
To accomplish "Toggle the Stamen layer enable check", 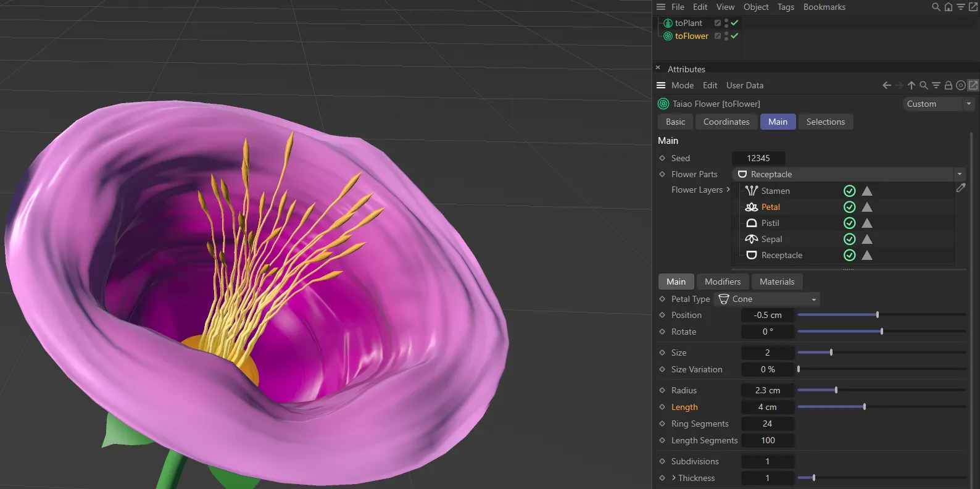I will [850, 191].
